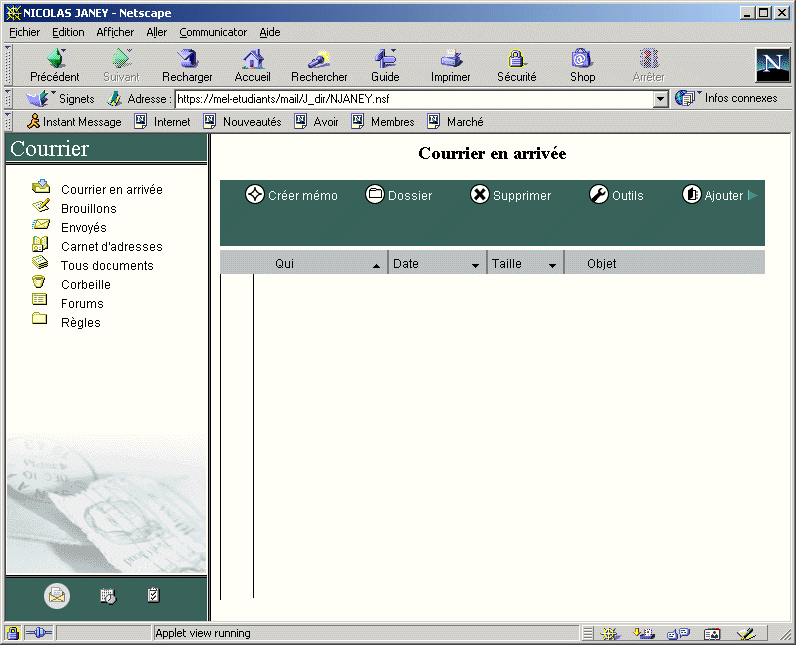
Task: Open the Sécurité padlock icon
Action: [516, 59]
